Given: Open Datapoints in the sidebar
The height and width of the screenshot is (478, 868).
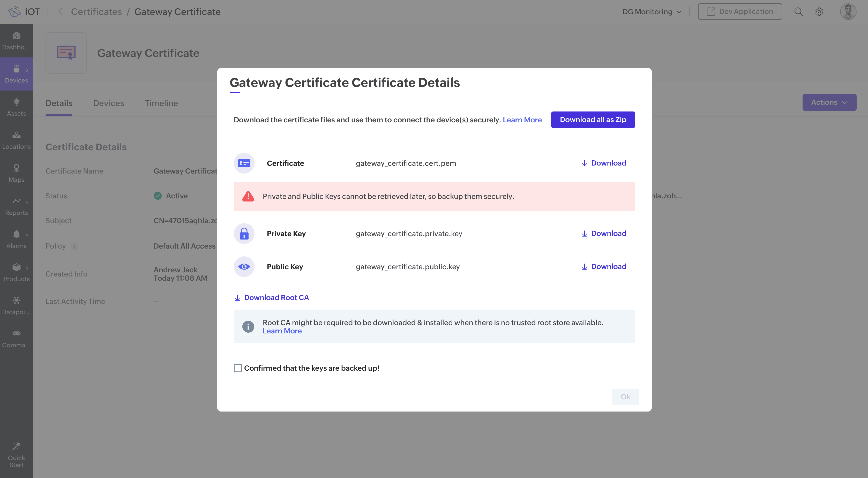Looking at the screenshot, I should click(16, 305).
